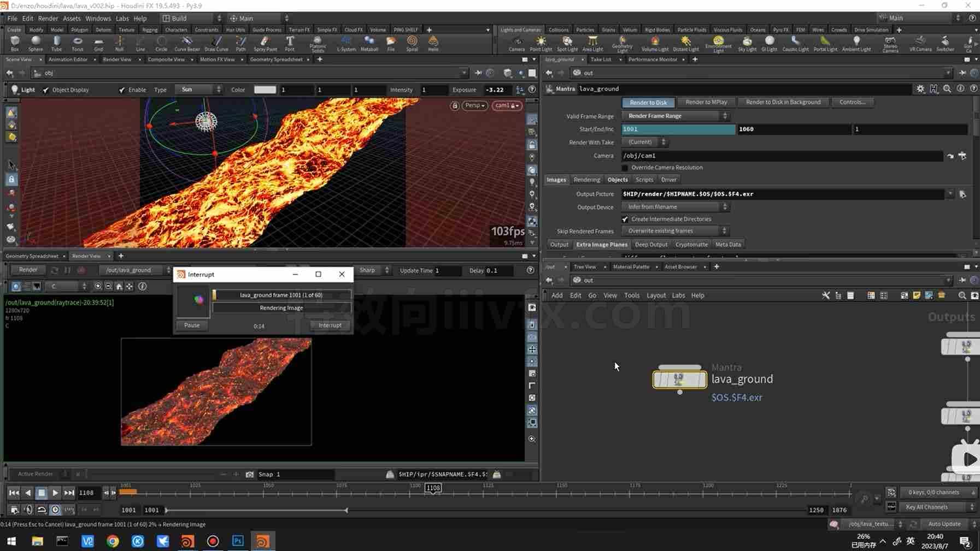This screenshot has height=551, width=980.
Task: Add a Spot Light from shelf
Action: [567, 43]
